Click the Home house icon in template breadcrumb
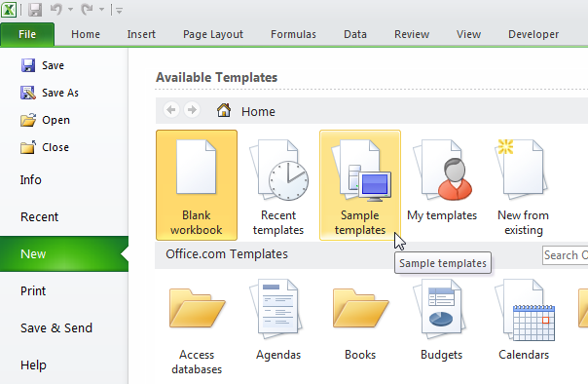 [224, 110]
